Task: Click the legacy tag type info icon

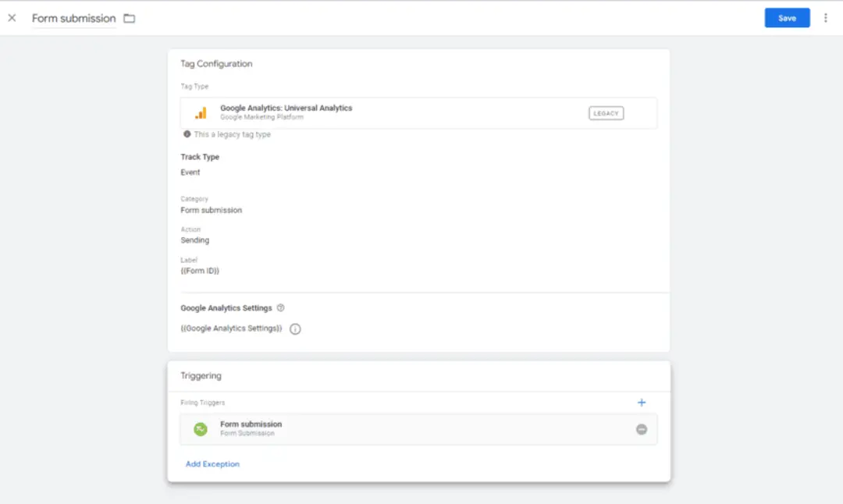Action: pos(187,134)
